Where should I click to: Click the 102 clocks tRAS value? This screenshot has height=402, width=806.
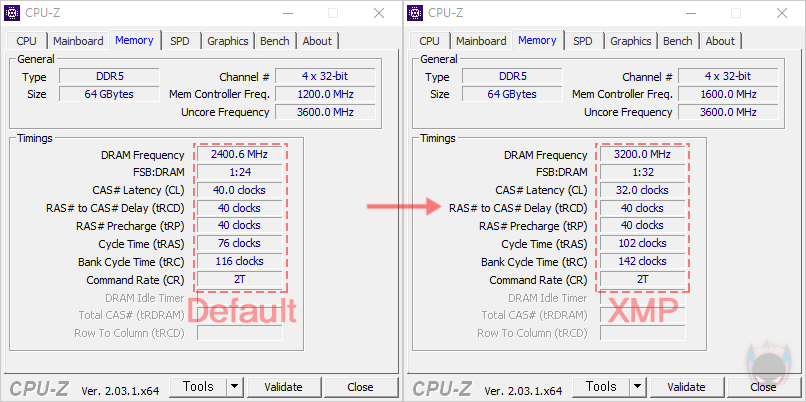pyautogui.click(x=643, y=243)
